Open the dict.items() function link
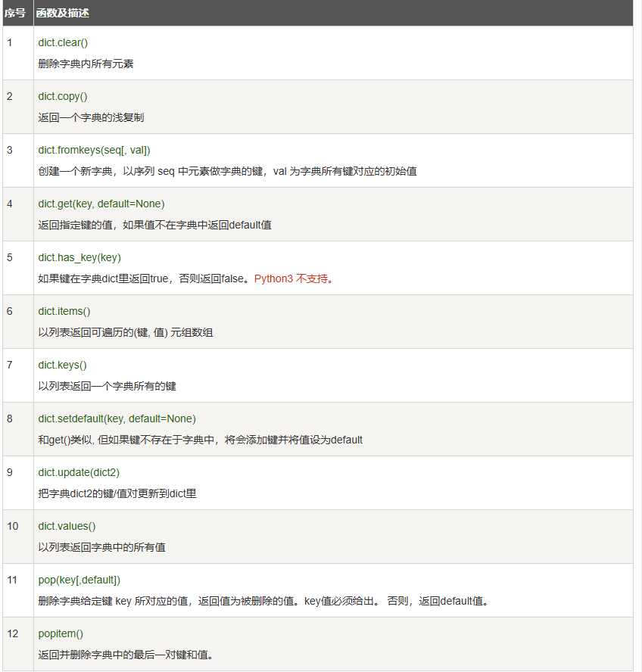The image size is (642, 672). coord(64,312)
